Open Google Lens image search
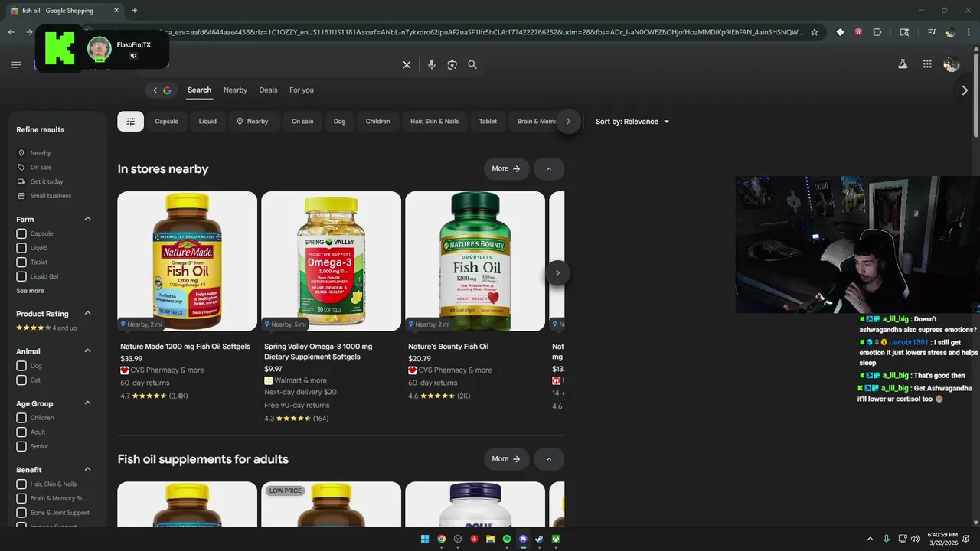Image resolution: width=980 pixels, height=551 pixels. click(452, 65)
